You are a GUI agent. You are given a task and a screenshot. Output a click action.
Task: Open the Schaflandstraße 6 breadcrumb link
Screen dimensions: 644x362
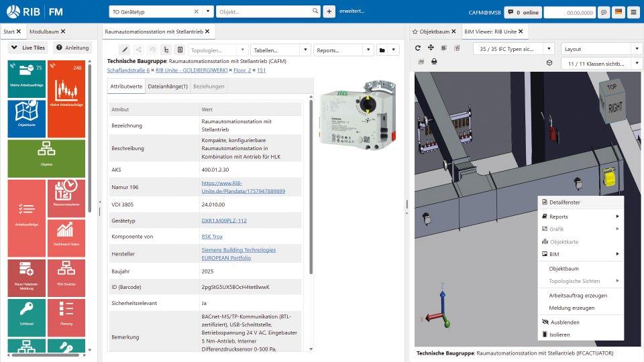tap(129, 70)
